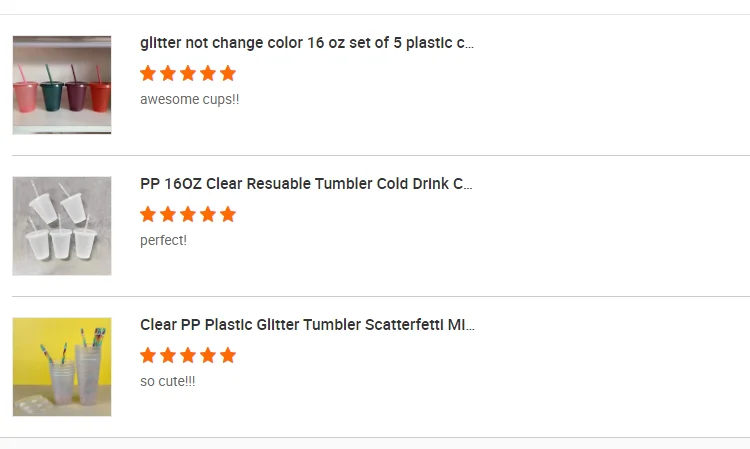Click the third star of Scatterfetti tumbler rating

click(188, 355)
